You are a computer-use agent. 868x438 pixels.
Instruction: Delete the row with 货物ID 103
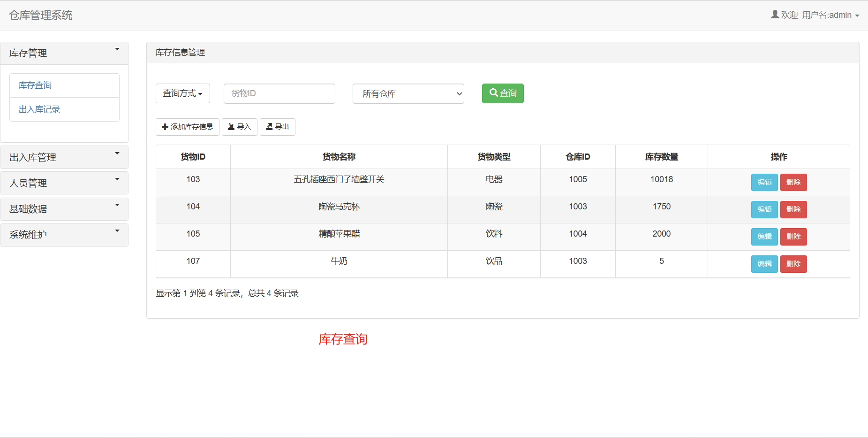(793, 182)
